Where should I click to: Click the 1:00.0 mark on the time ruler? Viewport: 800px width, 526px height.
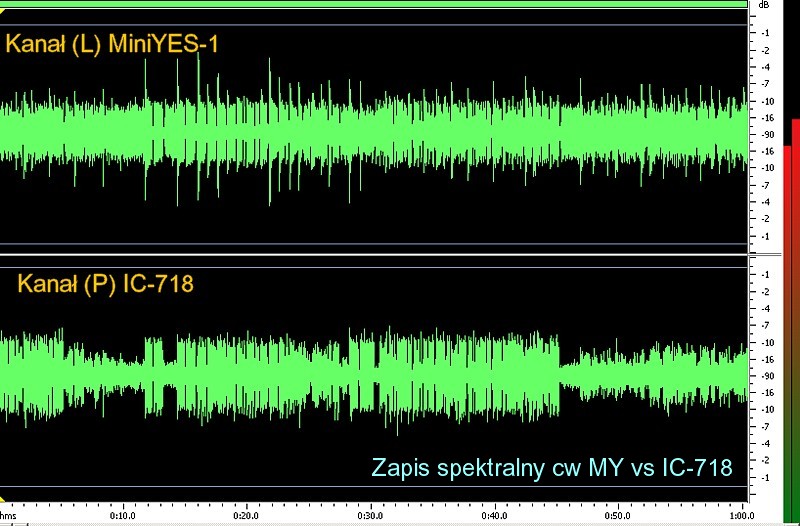coord(739,517)
